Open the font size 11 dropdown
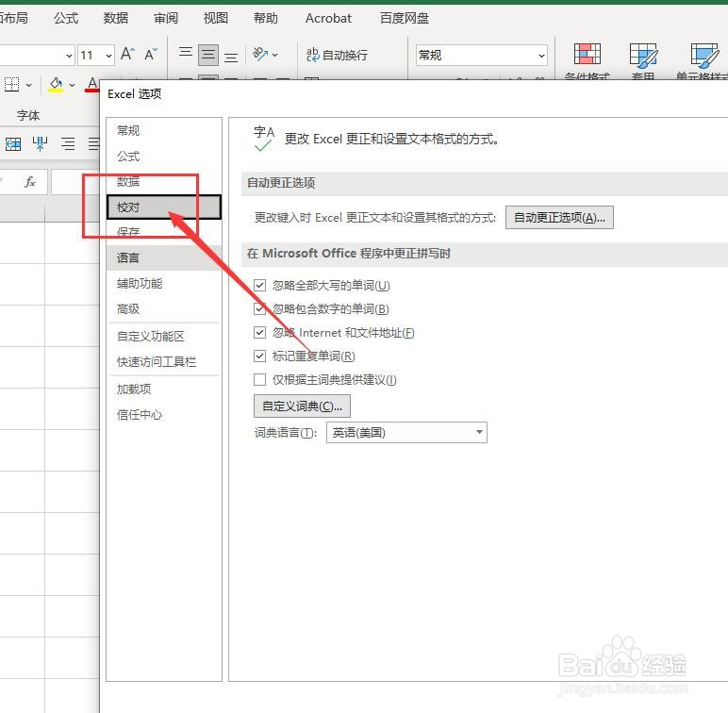 click(108, 56)
